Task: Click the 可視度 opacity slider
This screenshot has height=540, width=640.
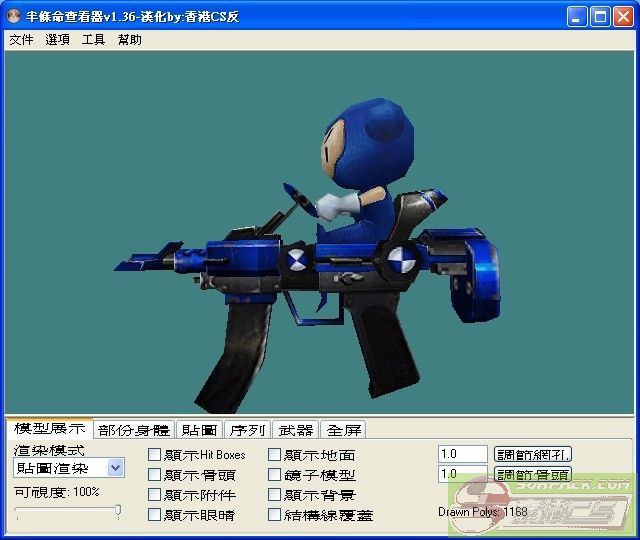Action: (x=68, y=511)
